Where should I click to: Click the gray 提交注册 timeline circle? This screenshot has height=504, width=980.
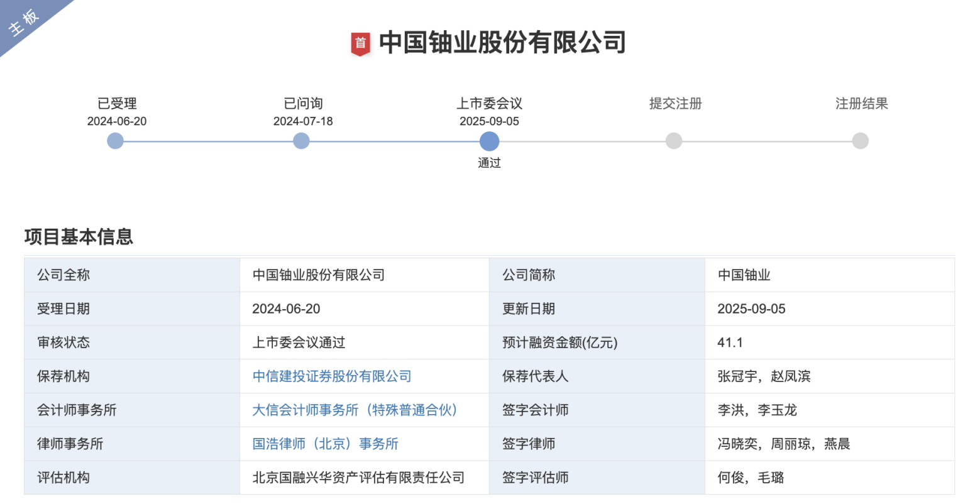[x=674, y=141]
